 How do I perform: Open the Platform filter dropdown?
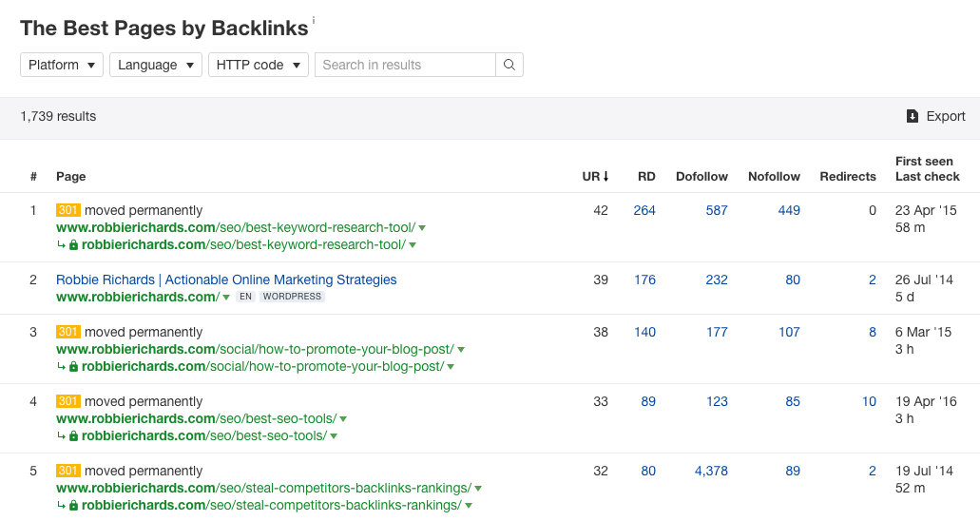click(62, 65)
